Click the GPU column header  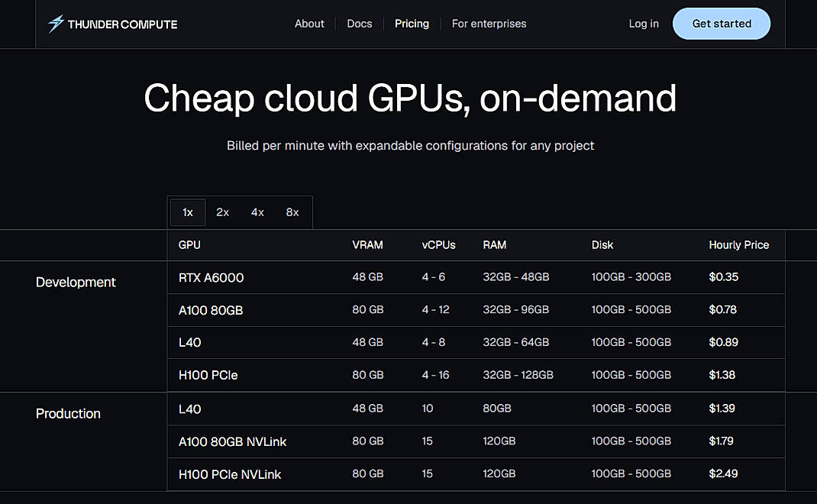[189, 245]
